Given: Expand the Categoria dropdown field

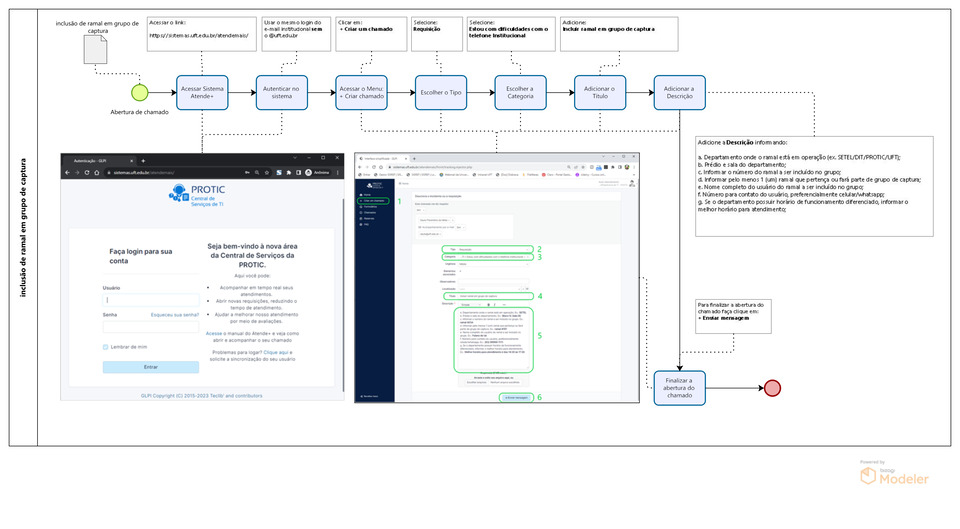Looking at the screenshot, I should point(490,257).
